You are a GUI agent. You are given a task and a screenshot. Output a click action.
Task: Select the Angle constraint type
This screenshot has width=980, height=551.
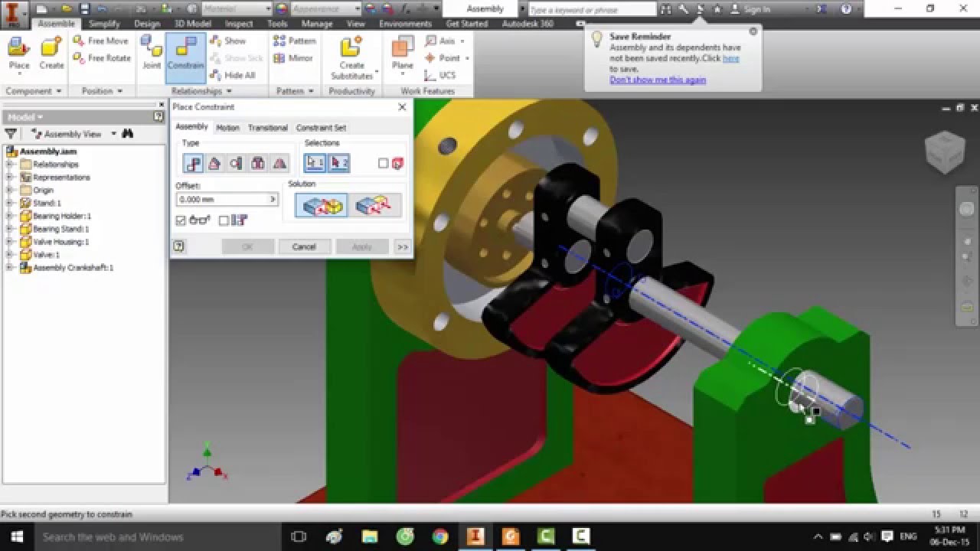[214, 163]
